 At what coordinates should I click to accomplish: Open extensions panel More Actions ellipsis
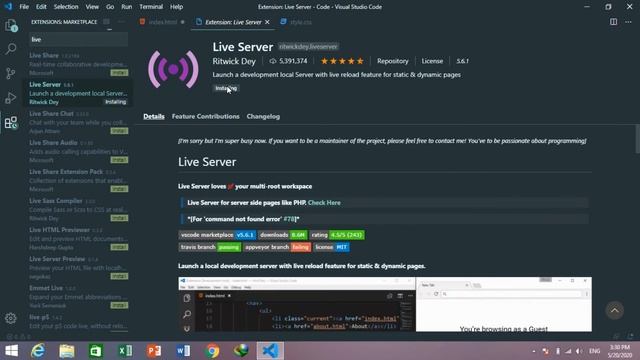pyautogui.click(x=121, y=22)
